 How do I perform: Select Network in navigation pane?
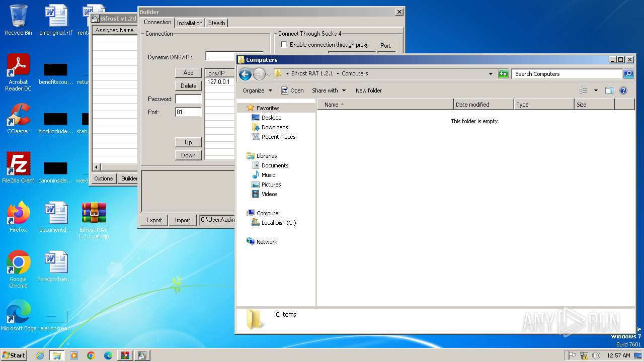point(267,242)
